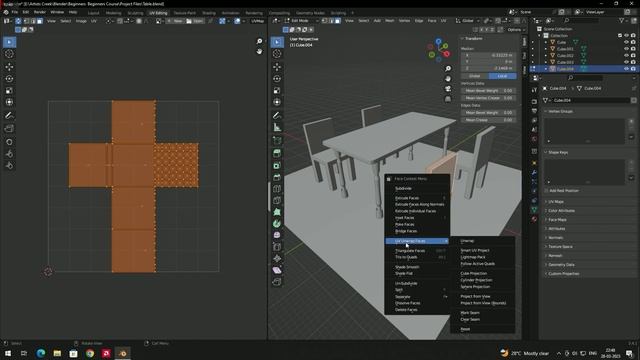
Task: Select the Rip Region tool in UV editor
Action: click(x=9, y=129)
